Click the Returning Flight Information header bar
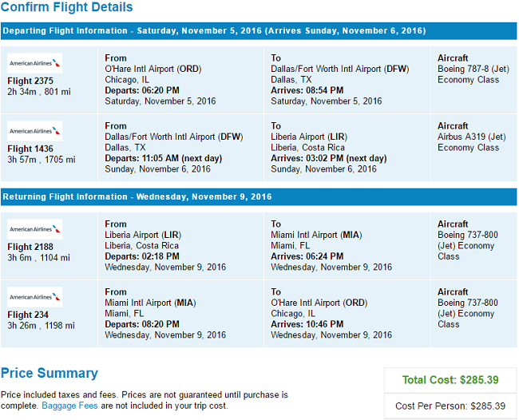The height and width of the screenshot is (420, 519). (x=259, y=196)
